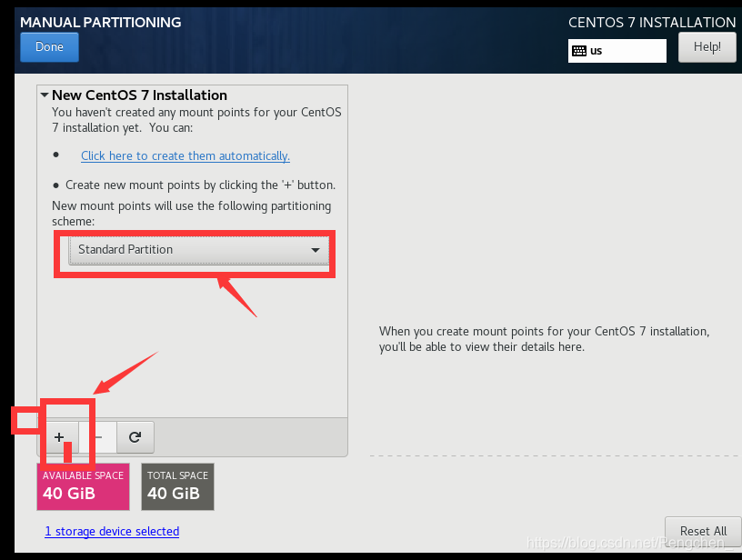Click the keyboard icon beside us
The width and height of the screenshot is (742, 560).
(579, 51)
